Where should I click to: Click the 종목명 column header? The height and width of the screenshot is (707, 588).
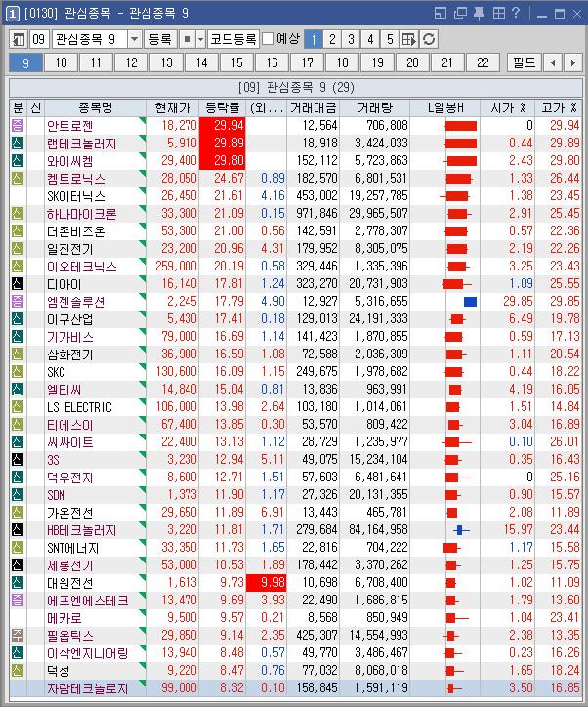tap(95, 107)
